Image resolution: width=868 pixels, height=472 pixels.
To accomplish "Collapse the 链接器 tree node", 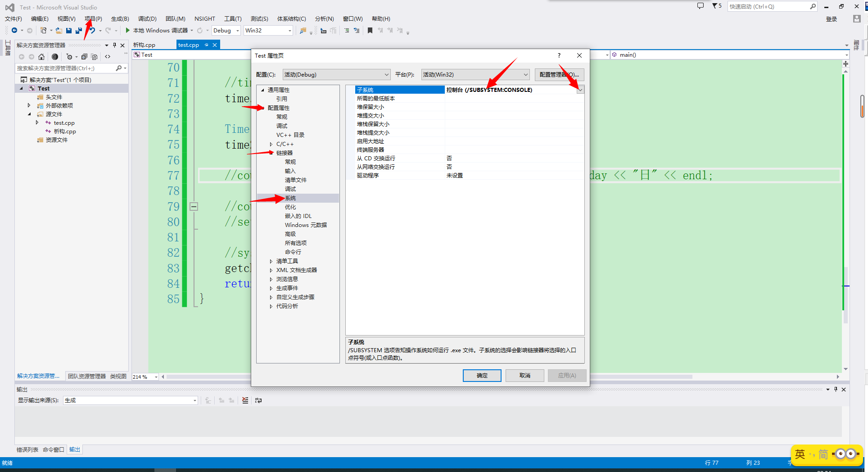I will click(271, 153).
